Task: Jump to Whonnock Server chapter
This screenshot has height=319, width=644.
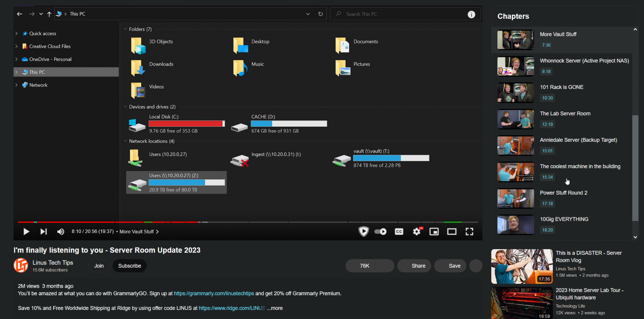Action: point(562,66)
